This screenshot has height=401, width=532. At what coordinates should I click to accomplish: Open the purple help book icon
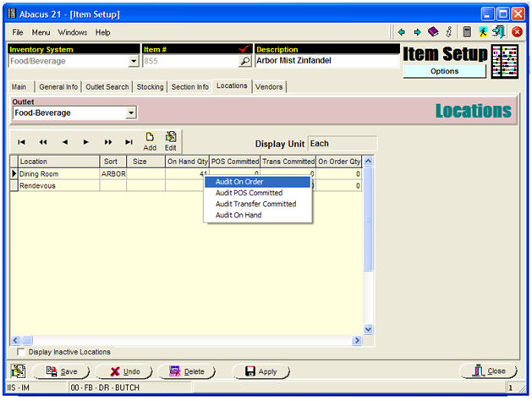point(433,32)
